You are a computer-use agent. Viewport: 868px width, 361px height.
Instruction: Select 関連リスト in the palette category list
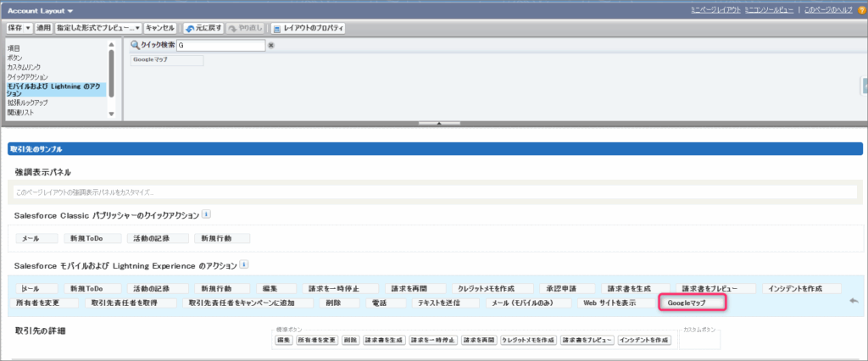pos(22,111)
